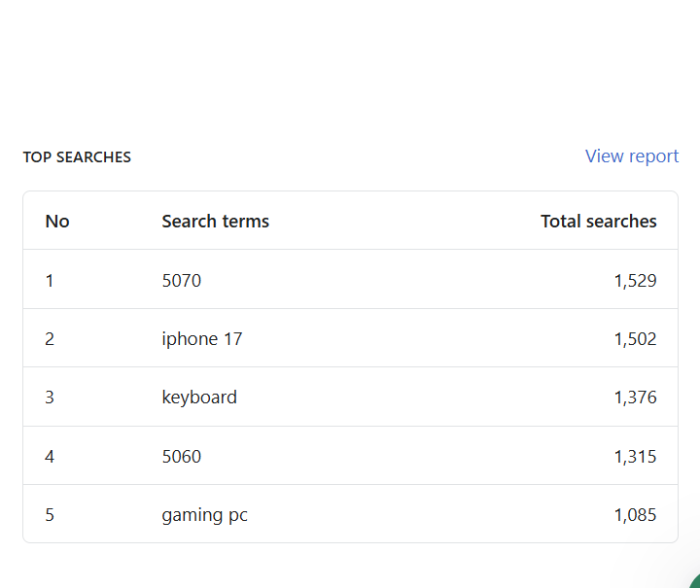
Task: Select the 5070 search term
Action: (x=182, y=281)
